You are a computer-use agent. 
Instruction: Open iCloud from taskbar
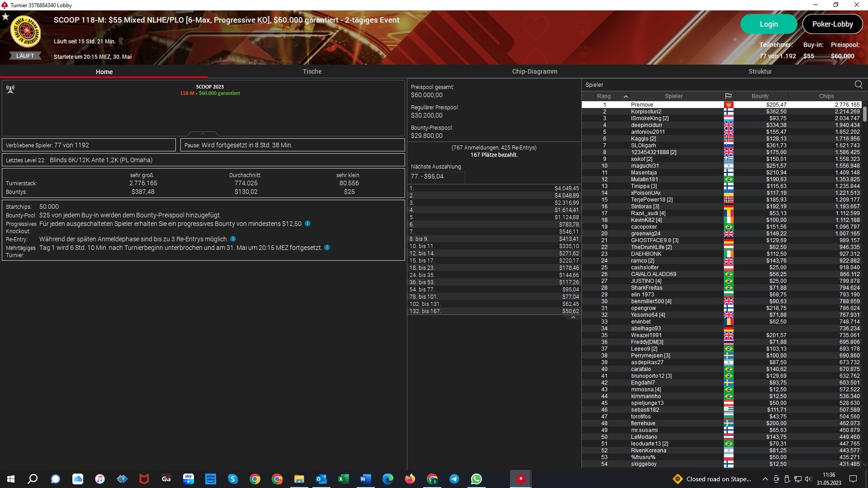77,479
